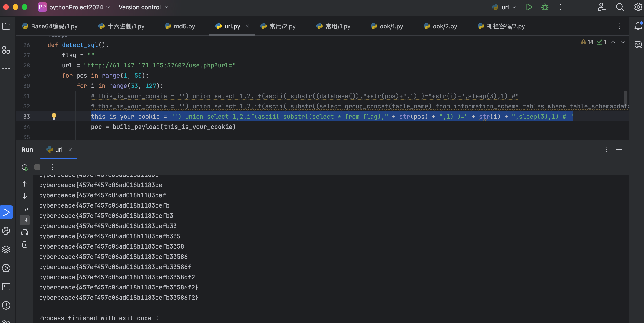Open Search Everywhere with magnifier icon

[620, 7]
